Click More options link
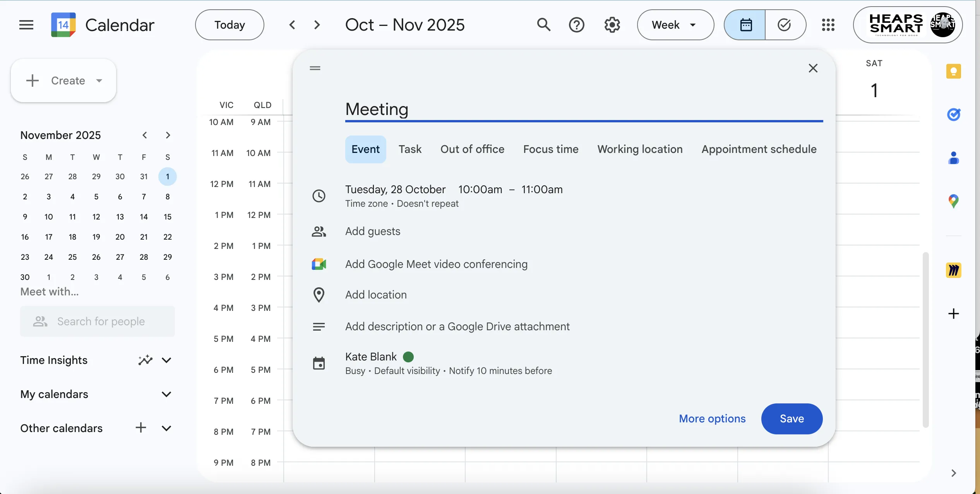 [x=712, y=419]
